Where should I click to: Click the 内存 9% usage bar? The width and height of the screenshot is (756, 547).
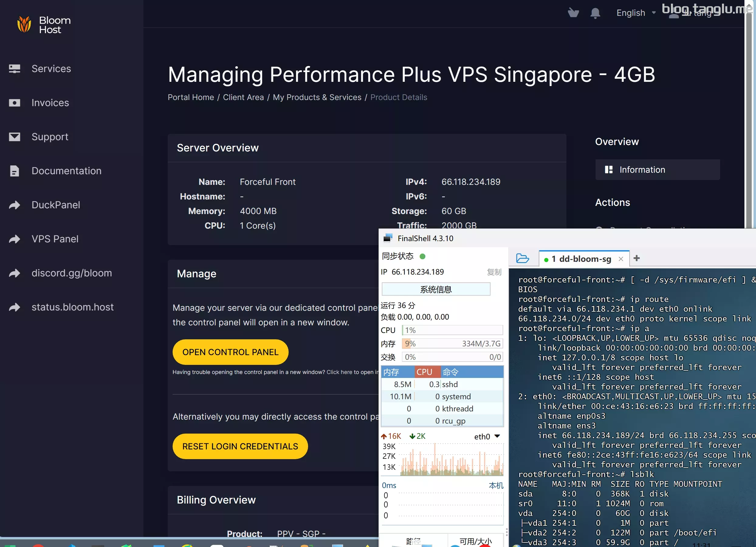point(452,344)
